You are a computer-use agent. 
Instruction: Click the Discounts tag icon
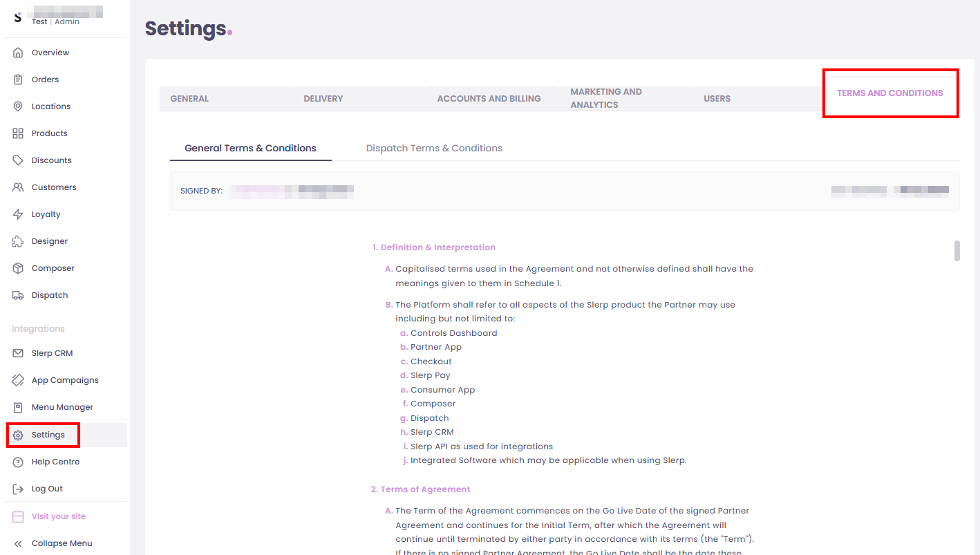point(18,160)
